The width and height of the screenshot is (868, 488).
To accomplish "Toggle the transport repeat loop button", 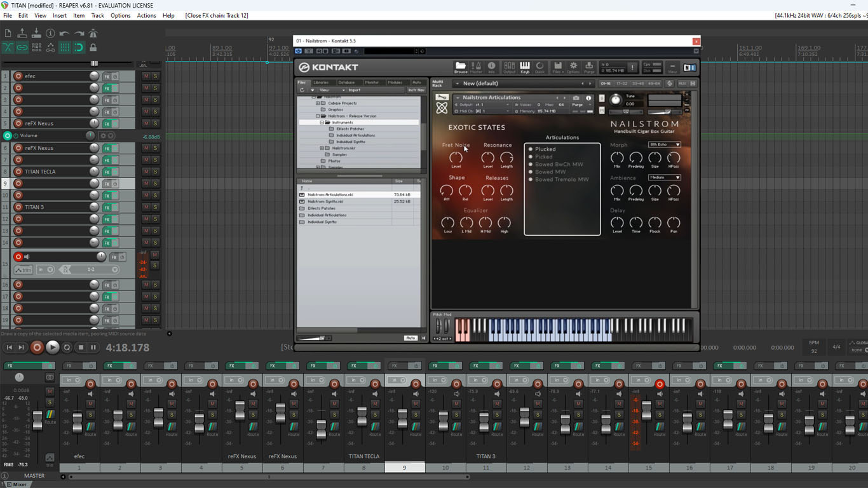I will (x=67, y=348).
